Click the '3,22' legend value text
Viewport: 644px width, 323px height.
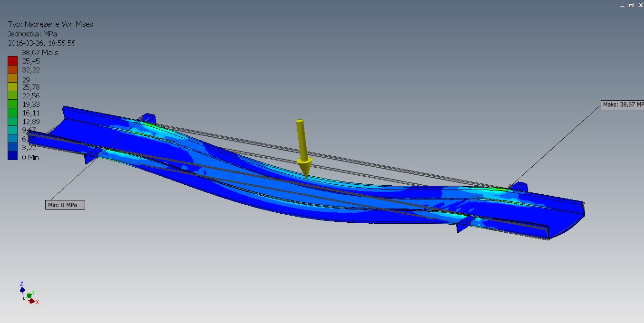pos(29,148)
